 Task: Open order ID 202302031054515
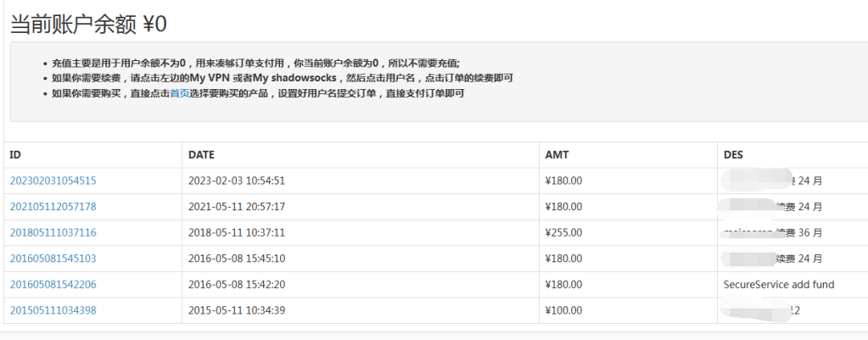(53, 181)
